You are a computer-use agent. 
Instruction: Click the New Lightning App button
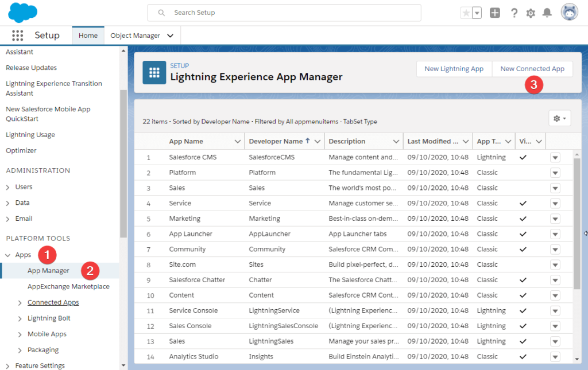pyautogui.click(x=454, y=69)
